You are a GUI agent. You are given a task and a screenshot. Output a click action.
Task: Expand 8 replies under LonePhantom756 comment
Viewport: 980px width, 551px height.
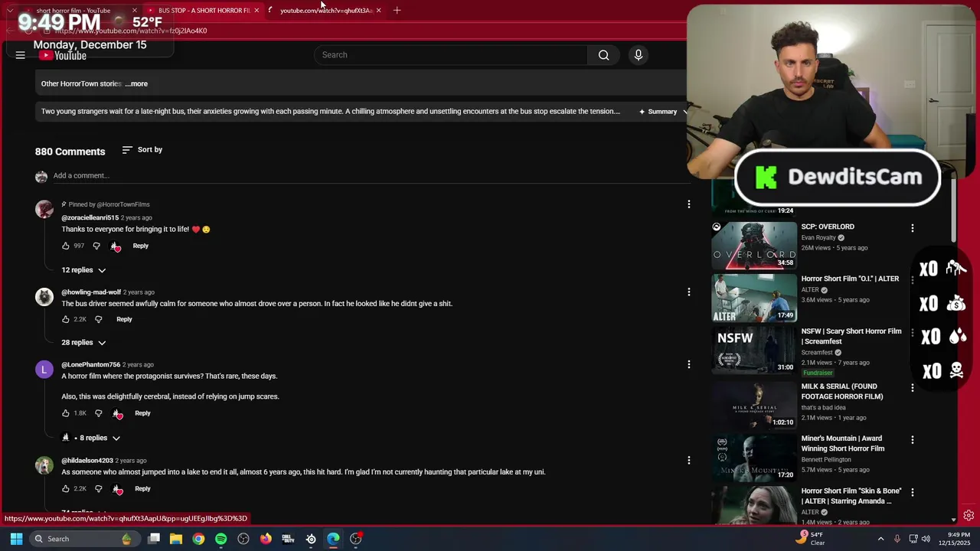click(x=92, y=438)
